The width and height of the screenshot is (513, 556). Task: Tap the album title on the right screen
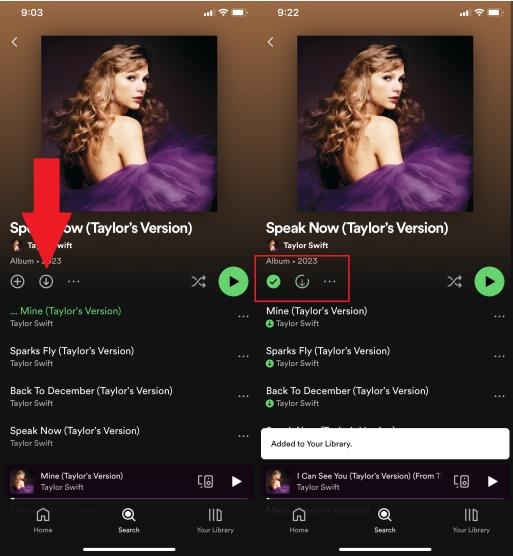coord(357,228)
